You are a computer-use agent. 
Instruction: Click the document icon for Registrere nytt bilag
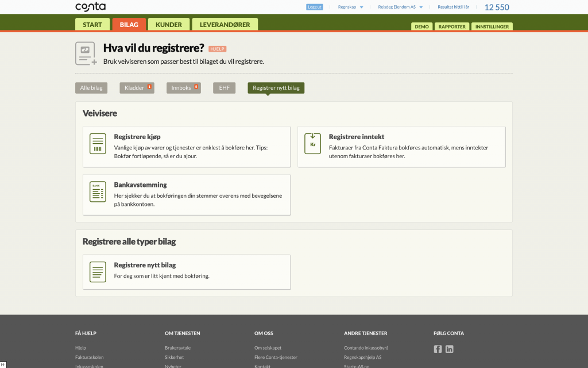98,272
